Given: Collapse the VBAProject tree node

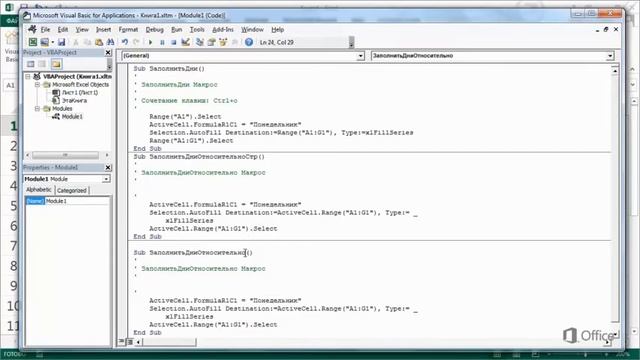Looking at the screenshot, I should pyautogui.click(x=28, y=76).
